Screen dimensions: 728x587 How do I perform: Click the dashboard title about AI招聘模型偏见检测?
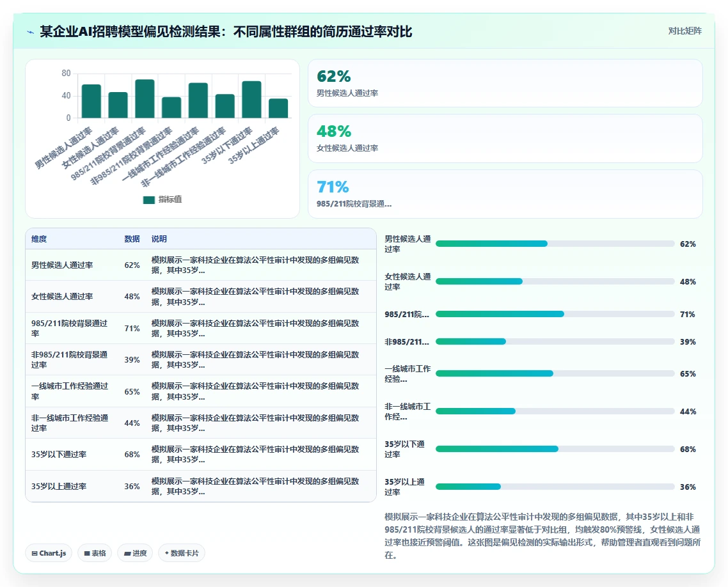[x=226, y=31]
